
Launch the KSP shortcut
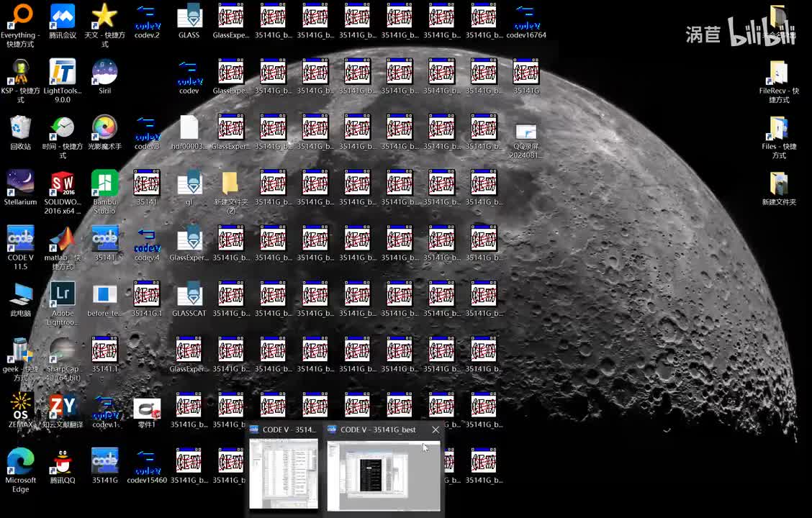(21, 81)
